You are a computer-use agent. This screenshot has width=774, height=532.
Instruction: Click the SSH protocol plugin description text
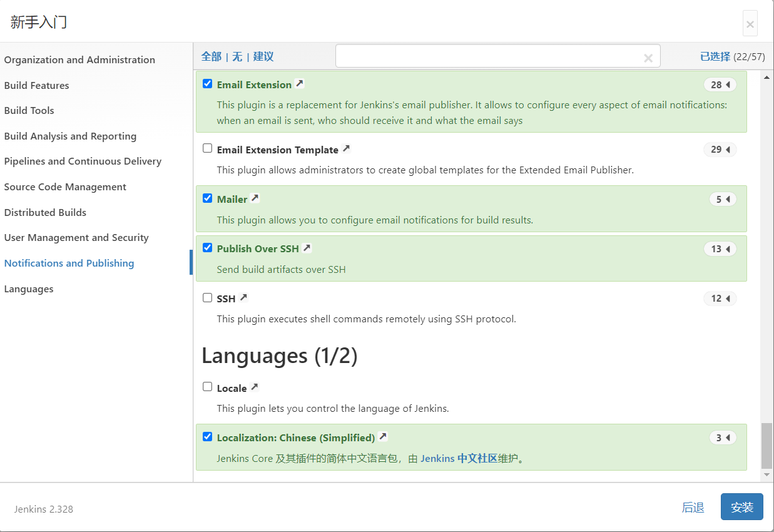click(x=367, y=319)
